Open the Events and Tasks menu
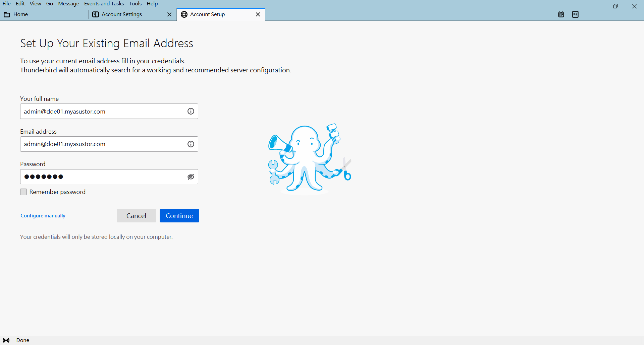This screenshot has height=345, width=644. pos(104,4)
